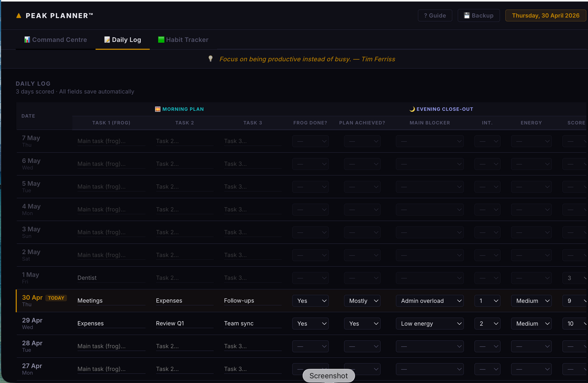588x383 pixels.
Task: Click the Team sync task field
Action: point(253,324)
